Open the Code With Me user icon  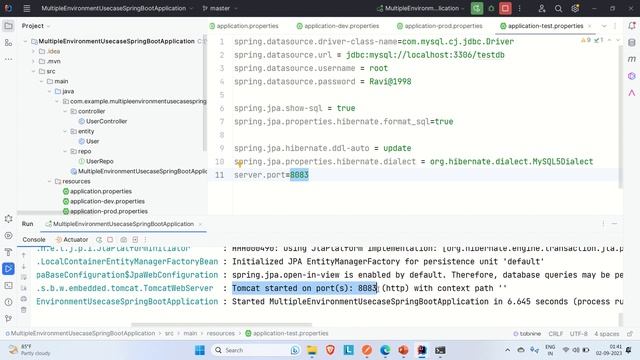542,9
